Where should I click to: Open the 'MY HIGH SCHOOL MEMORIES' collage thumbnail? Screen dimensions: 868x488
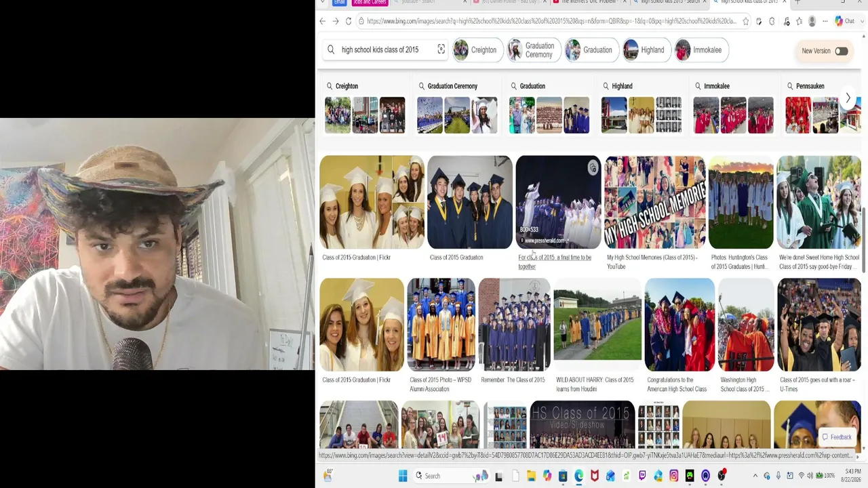coord(654,202)
